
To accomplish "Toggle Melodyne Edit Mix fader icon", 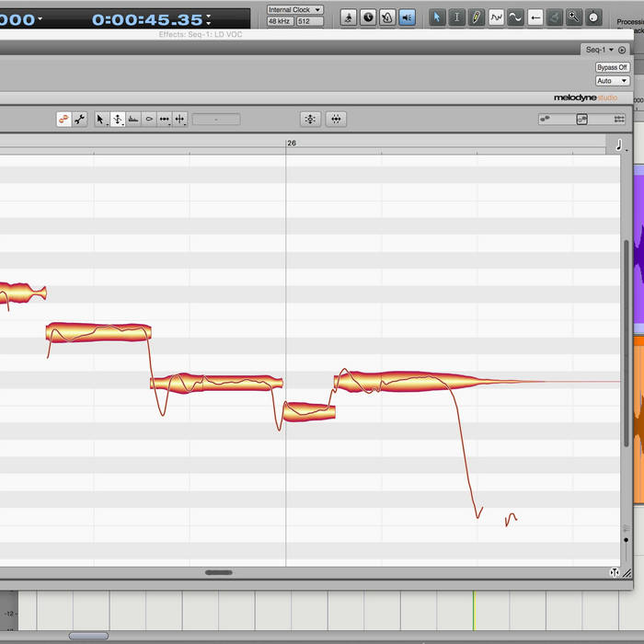I will (x=63, y=119).
